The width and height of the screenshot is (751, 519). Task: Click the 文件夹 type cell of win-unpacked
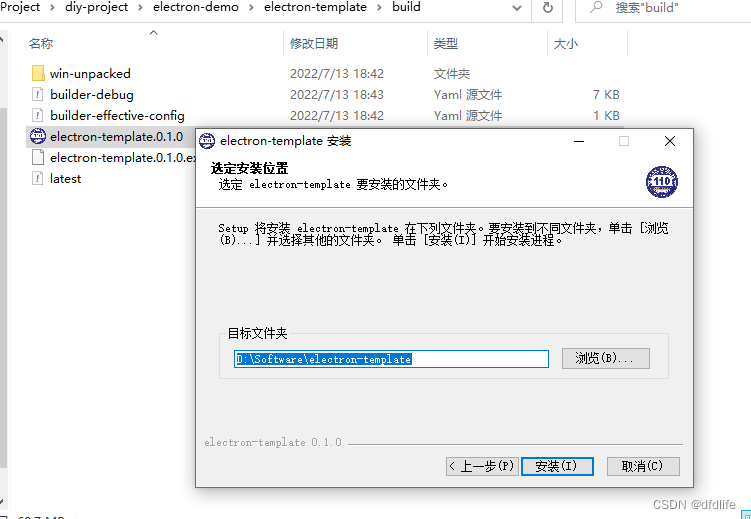pyautogui.click(x=452, y=74)
